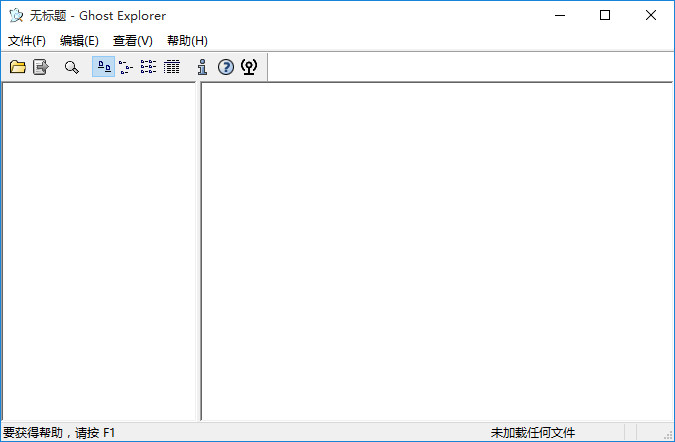Open the 文件(F) menu

click(x=27, y=41)
